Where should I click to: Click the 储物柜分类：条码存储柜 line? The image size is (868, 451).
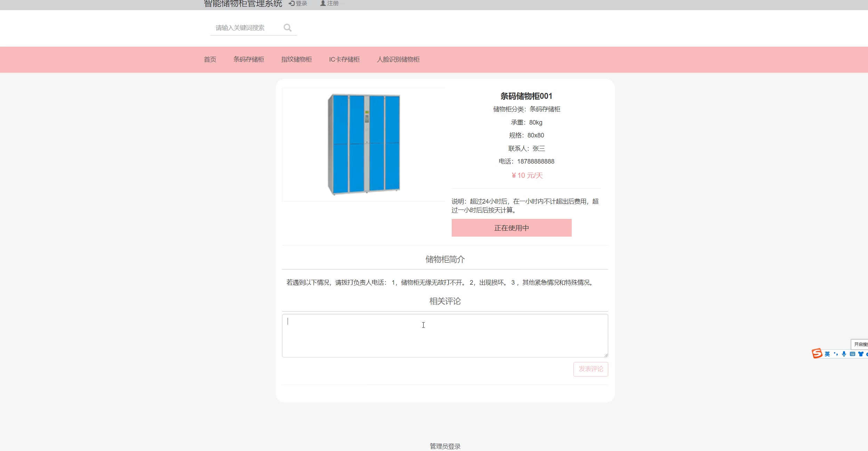pos(527,109)
